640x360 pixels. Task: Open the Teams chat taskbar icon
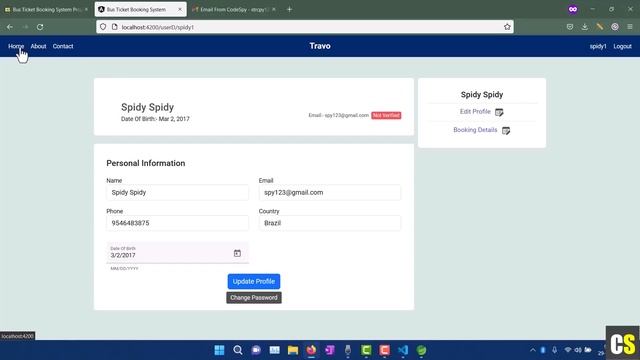256,350
